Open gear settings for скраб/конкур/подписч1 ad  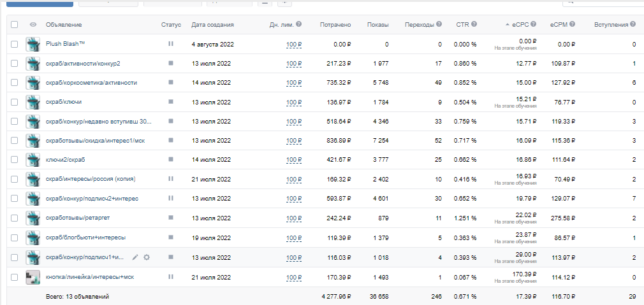click(x=147, y=257)
